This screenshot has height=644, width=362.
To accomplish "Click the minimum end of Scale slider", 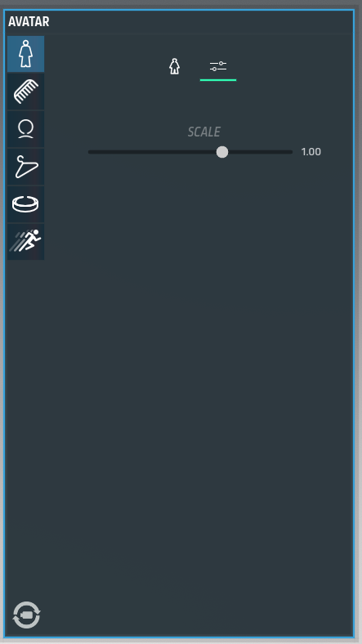I will coord(90,152).
